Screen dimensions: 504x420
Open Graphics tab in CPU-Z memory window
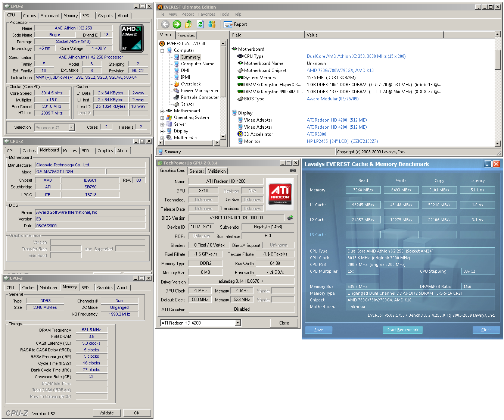point(105,288)
